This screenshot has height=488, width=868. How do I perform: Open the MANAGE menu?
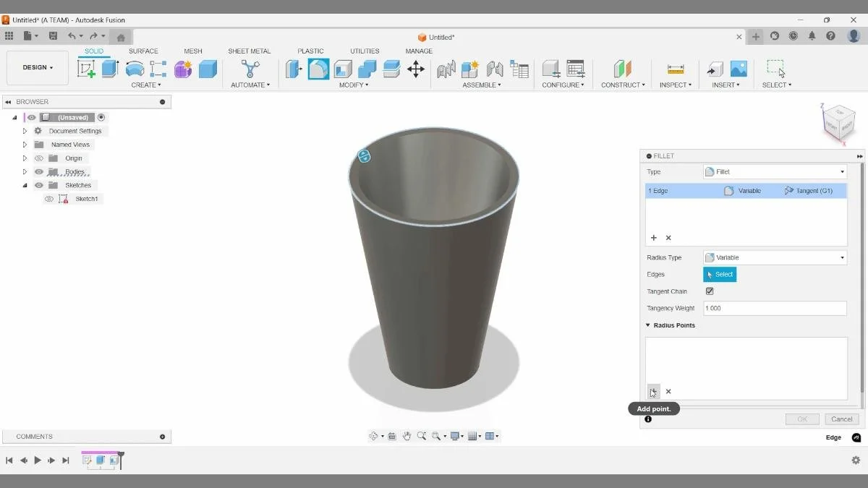419,51
